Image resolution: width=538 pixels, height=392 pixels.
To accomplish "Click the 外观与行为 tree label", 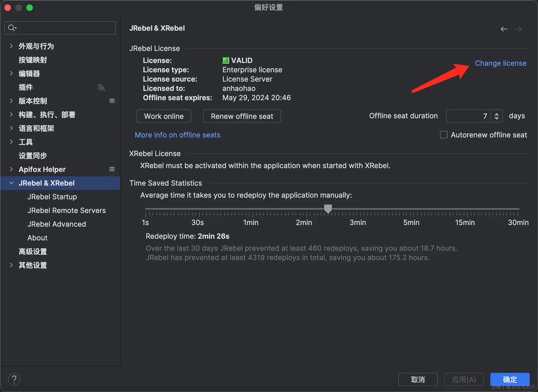I will tap(36, 46).
